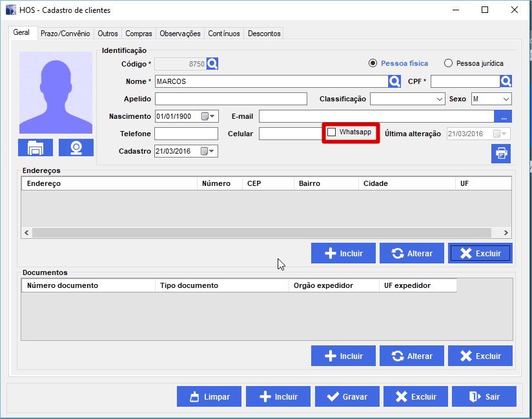Enable the Whatsapp checkbox
This screenshot has width=532, height=419.
[x=332, y=132]
